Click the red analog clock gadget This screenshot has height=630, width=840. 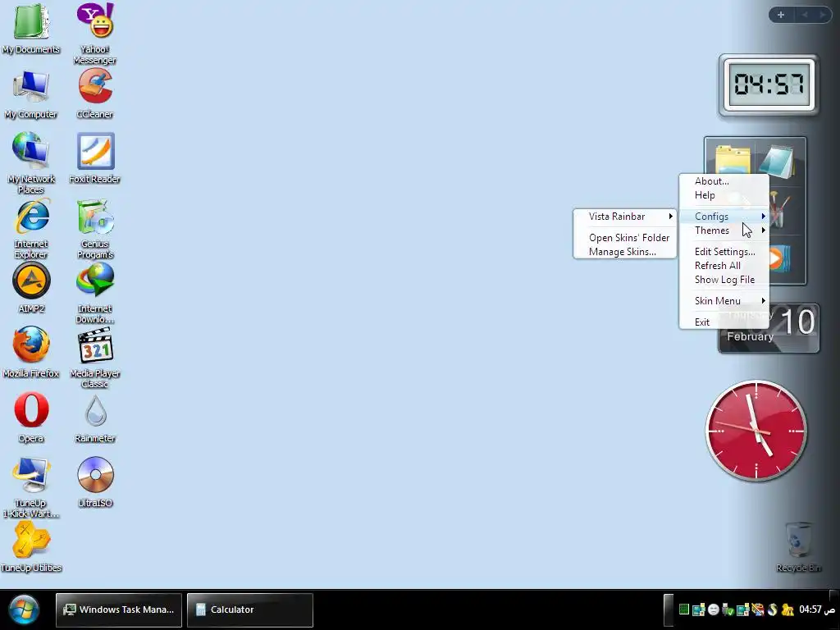tap(756, 431)
